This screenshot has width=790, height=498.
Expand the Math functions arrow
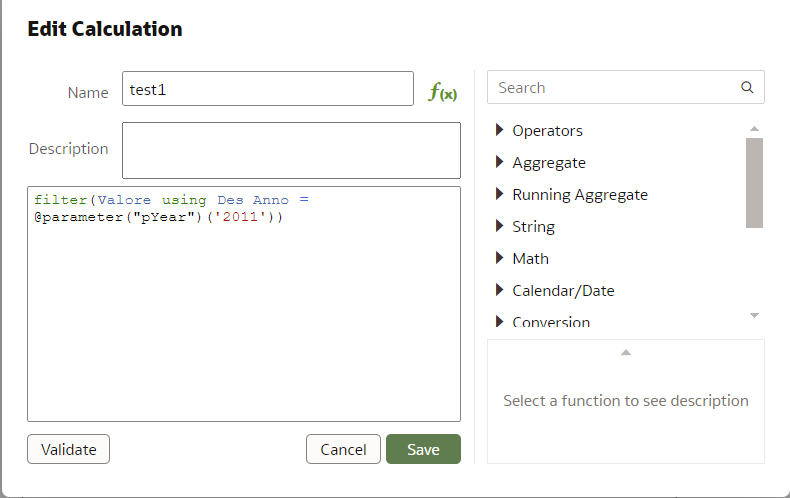point(500,258)
